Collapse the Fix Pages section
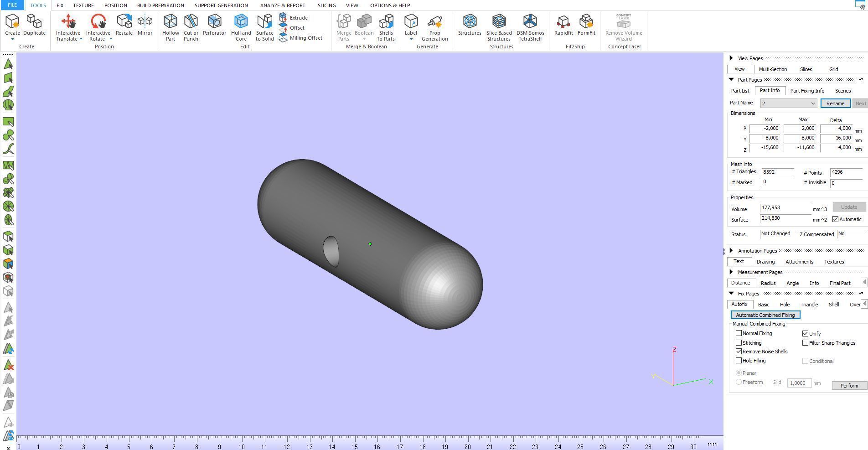This screenshot has height=450, width=868. (731, 293)
